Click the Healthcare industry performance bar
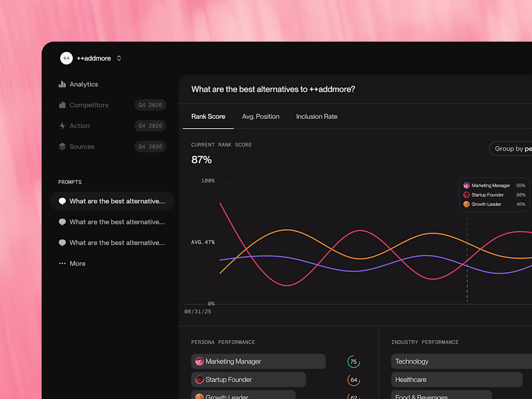 [457, 380]
